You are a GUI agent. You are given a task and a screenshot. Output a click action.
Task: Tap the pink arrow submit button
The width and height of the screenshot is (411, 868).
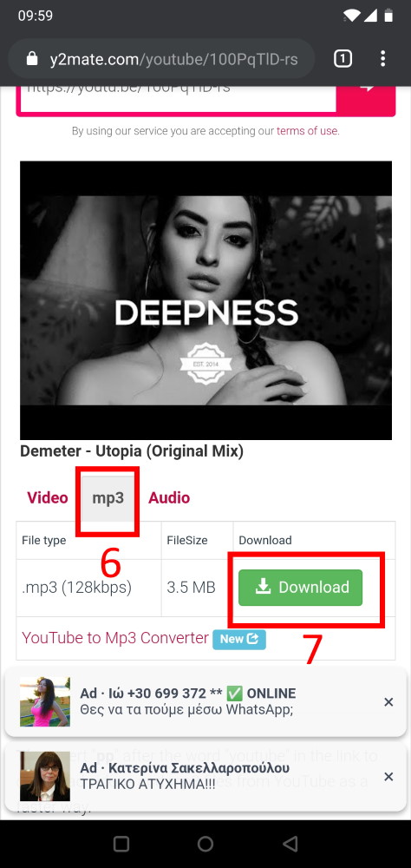tap(366, 94)
